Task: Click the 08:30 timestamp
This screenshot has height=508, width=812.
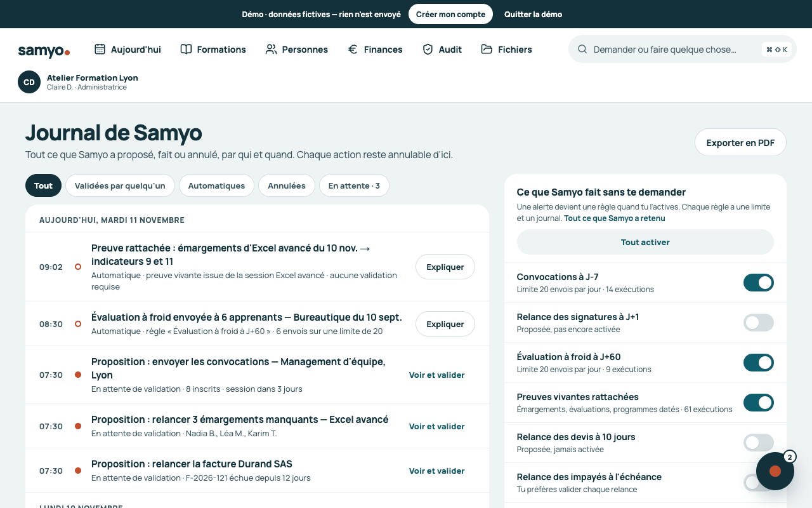Action: coord(51,324)
